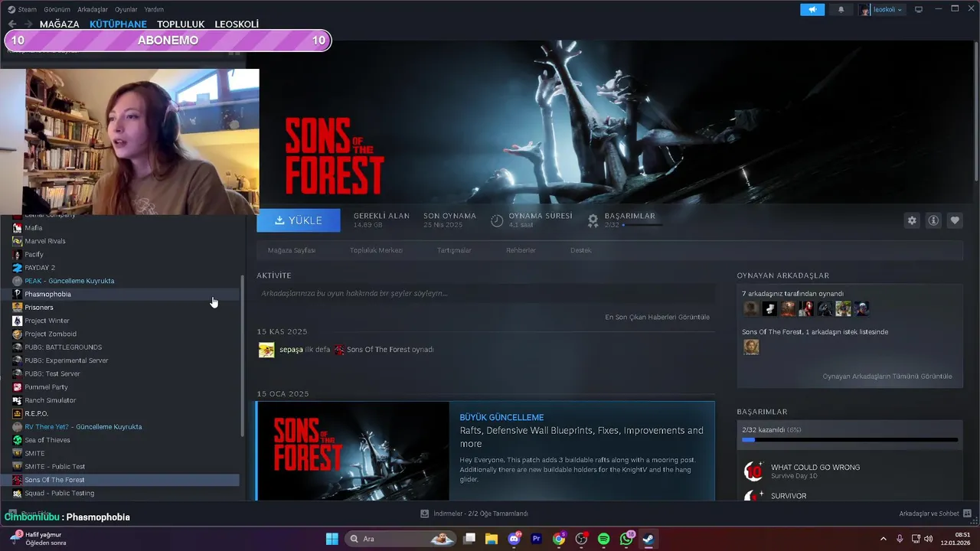The height and width of the screenshot is (551, 980).
Task: Click the BAŞARIMLAR achievements gear icon
Action: click(x=593, y=220)
